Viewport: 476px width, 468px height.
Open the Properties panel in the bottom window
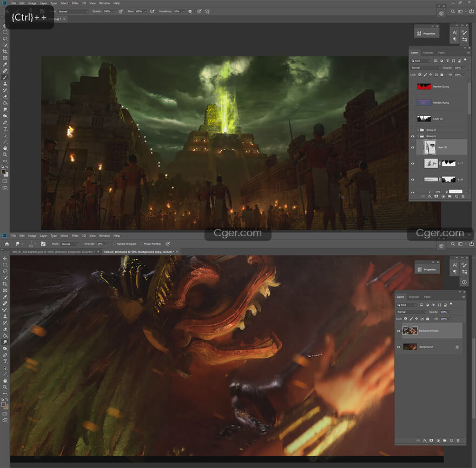click(427, 269)
